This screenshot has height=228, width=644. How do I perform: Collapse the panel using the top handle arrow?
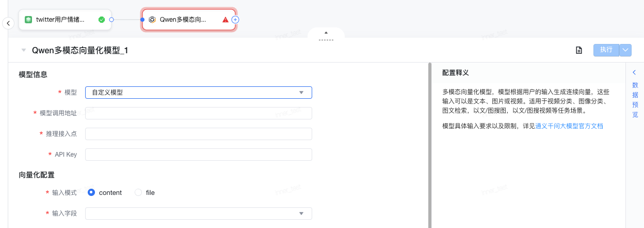[326, 33]
